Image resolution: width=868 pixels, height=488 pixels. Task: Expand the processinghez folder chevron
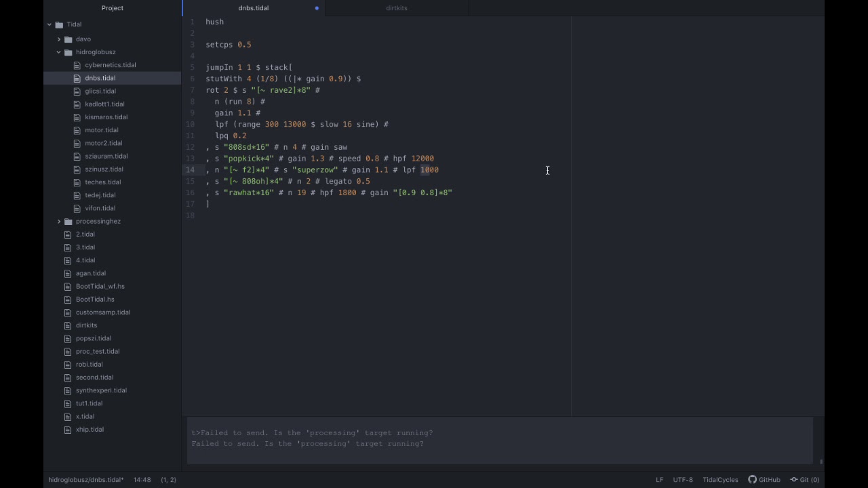coord(59,222)
